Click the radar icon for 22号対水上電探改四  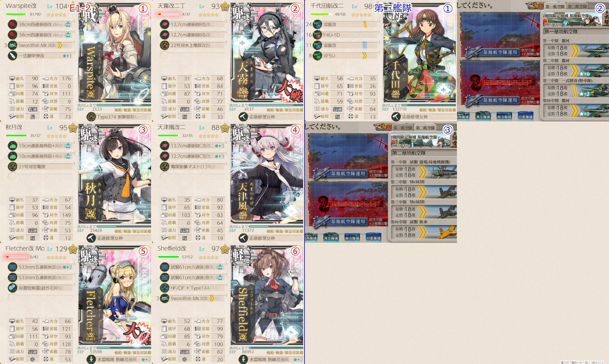(x=164, y=45)
